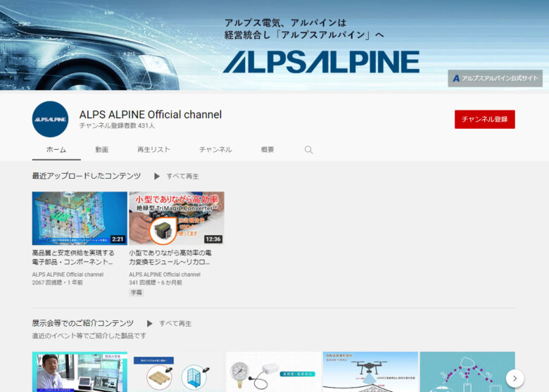The width and height of the screenshot is (549, 392).
Task: Open the 2:21 video thumbnail
Action: point(80,218)
